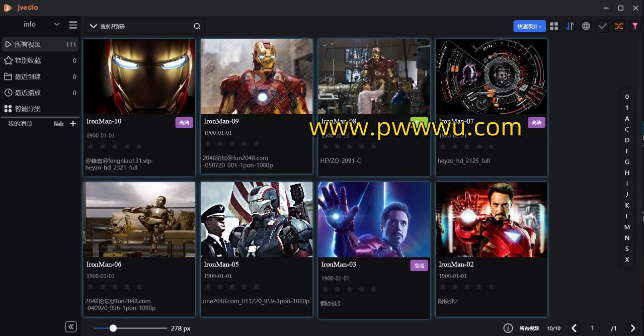The image size is (644, 336).
Task: Click the thumbnail size slider handle
Action: [x=113, y=328]
